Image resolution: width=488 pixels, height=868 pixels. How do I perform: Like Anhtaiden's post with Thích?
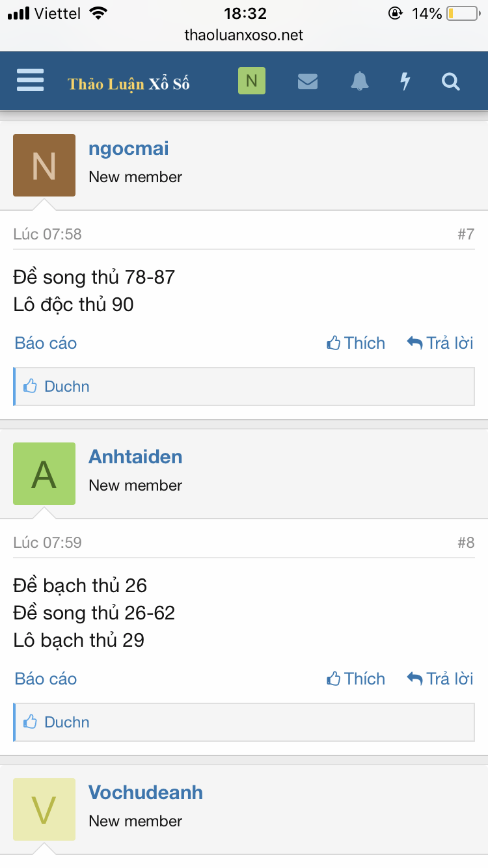(x=356, y=679)
